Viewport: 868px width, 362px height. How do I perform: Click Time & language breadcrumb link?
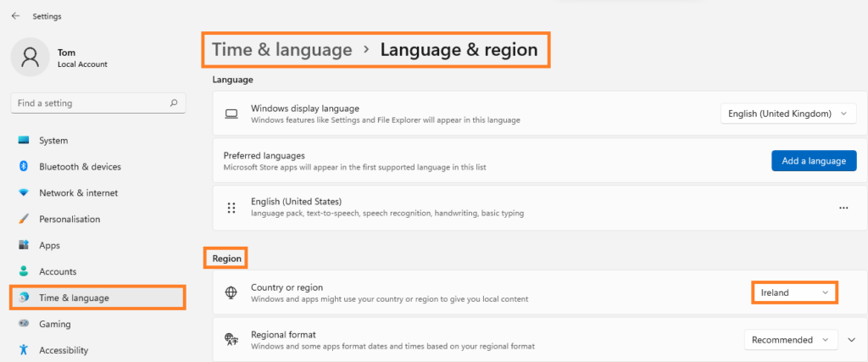pos(281,50)
